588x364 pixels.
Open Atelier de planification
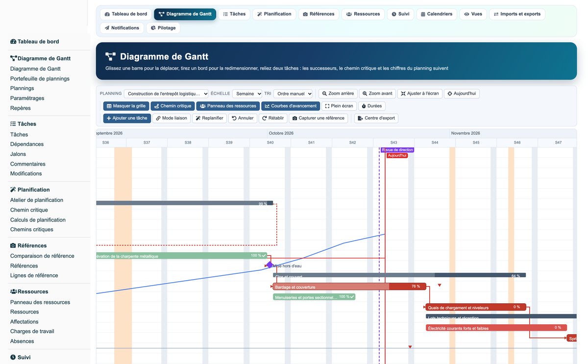[37, 200]
